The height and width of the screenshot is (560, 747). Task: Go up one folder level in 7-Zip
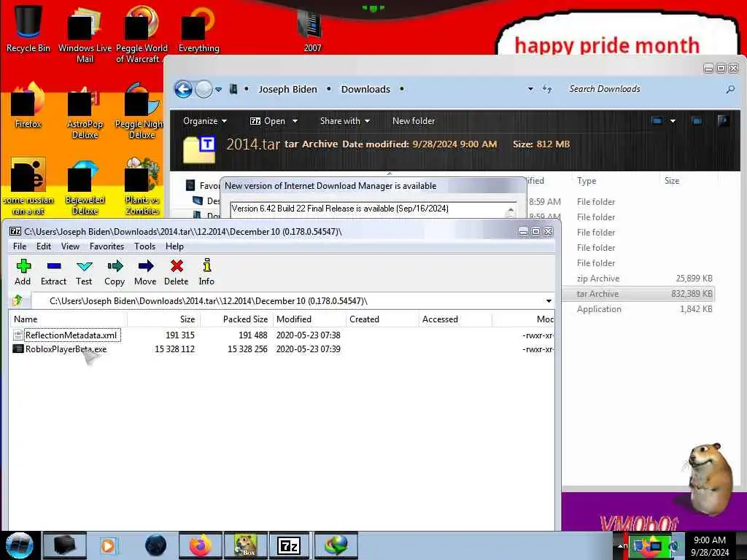click(18, 300)
